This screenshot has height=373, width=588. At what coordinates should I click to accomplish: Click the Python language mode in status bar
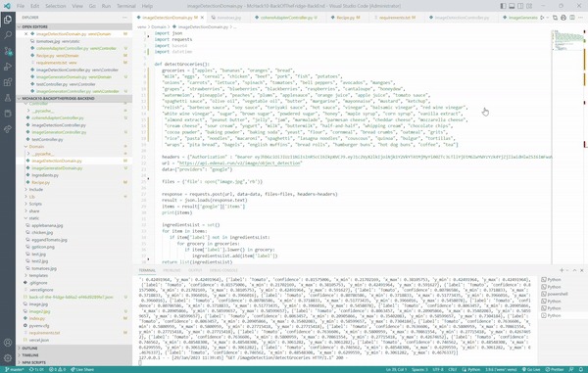coord(471,369)
